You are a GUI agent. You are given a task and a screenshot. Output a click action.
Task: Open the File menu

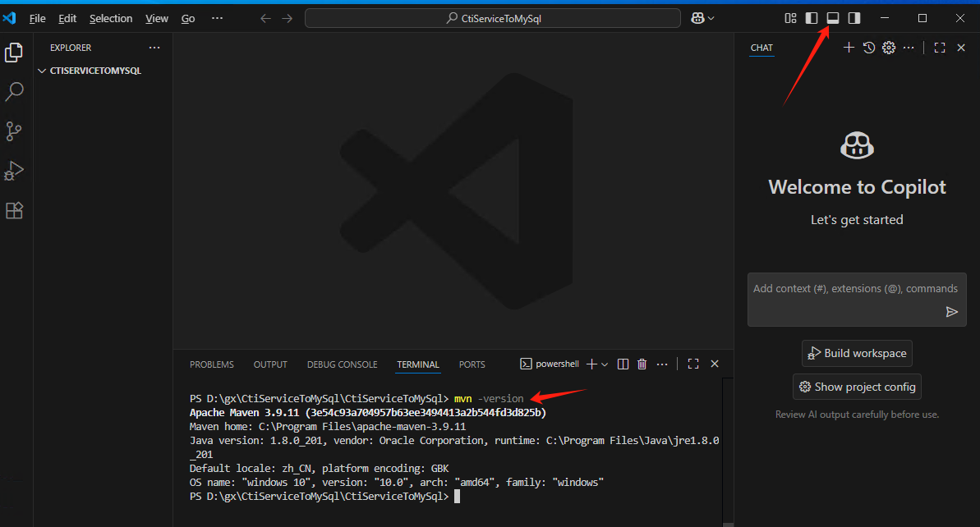click(x=38, y=19)
